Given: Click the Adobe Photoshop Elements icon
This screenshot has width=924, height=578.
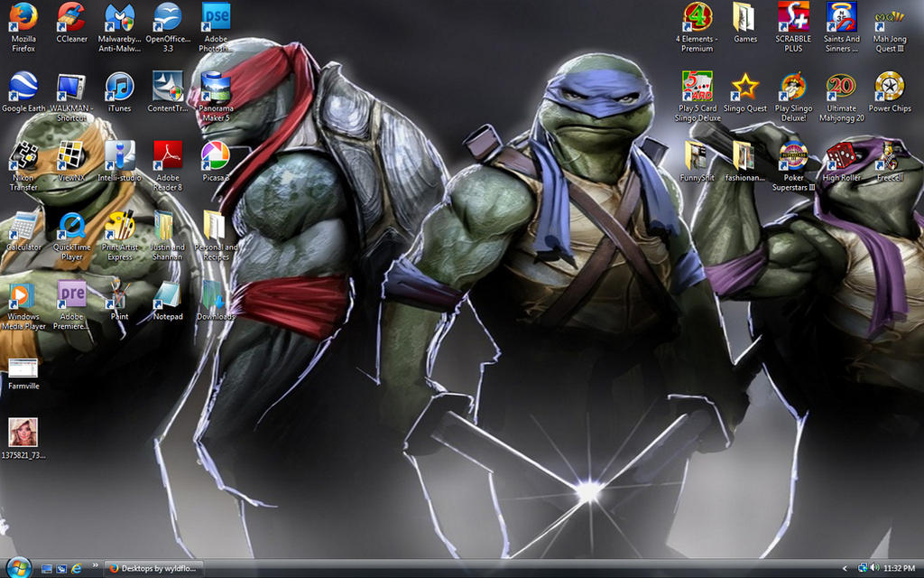Looking at the screenshot, I should tap(216, 18).
